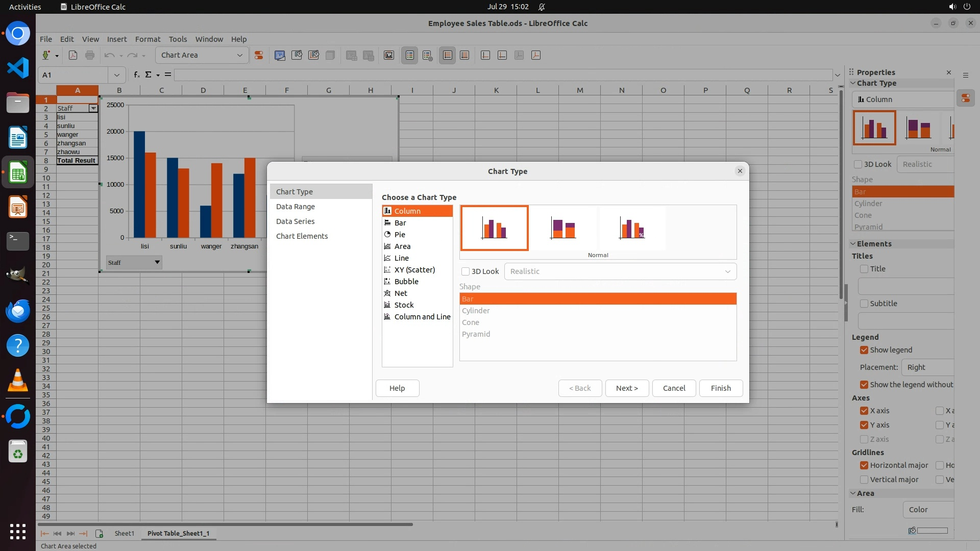Choose the Net chart type
980x551 pixels.
point(401,293)
